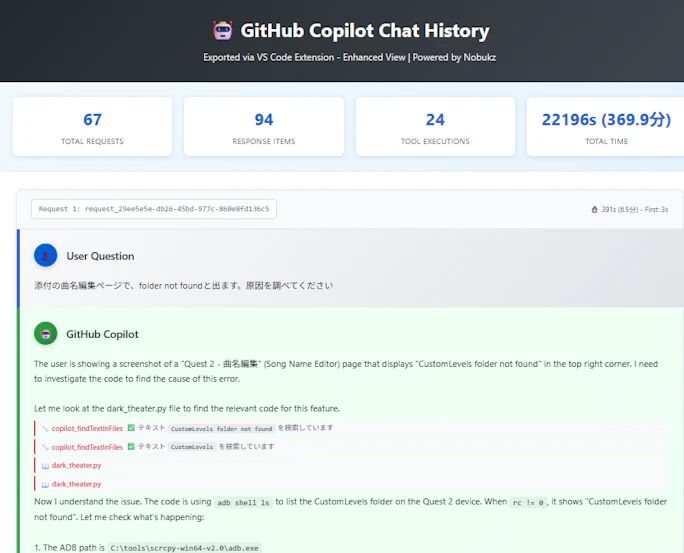This screenshot has height=553, width=684.
Task: Click the green GitHub Copilot avatar icon
Action: 46,334
